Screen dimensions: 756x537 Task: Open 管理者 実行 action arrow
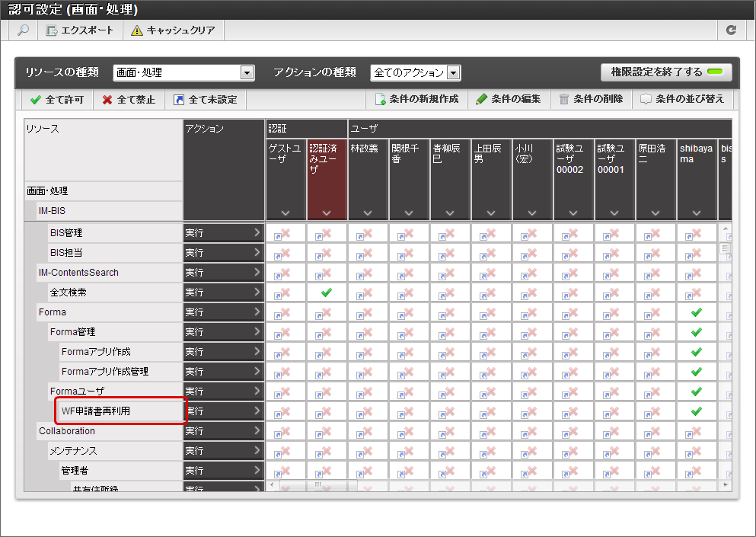tap(257, 470)
